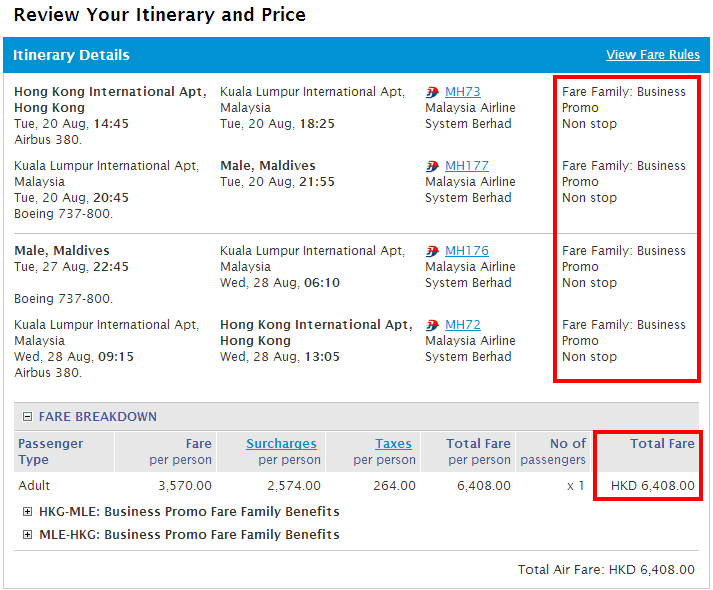The image size is (713, 590).
Task: Open flight MH176 details link
Action: coord(466,251)
